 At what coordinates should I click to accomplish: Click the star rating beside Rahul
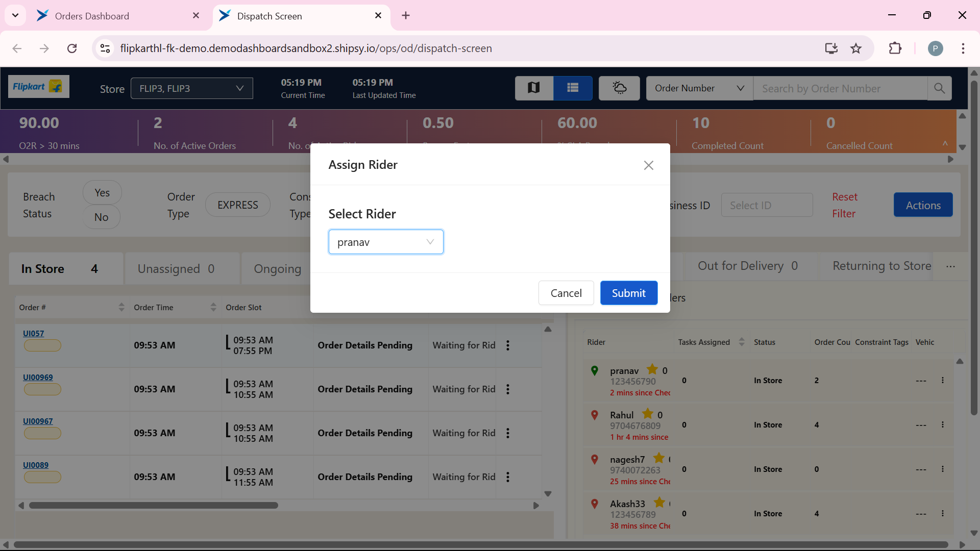click(648, 413)
